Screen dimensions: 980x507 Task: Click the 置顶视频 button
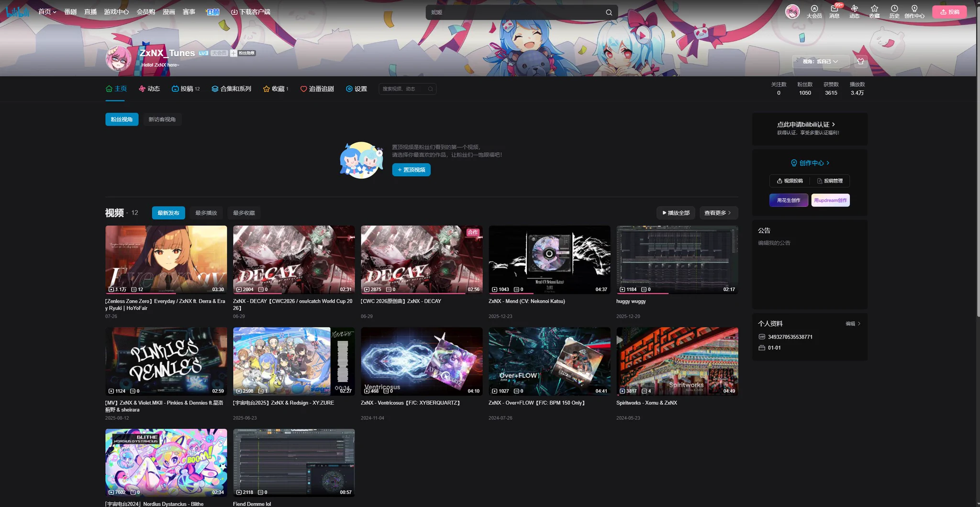412,170
